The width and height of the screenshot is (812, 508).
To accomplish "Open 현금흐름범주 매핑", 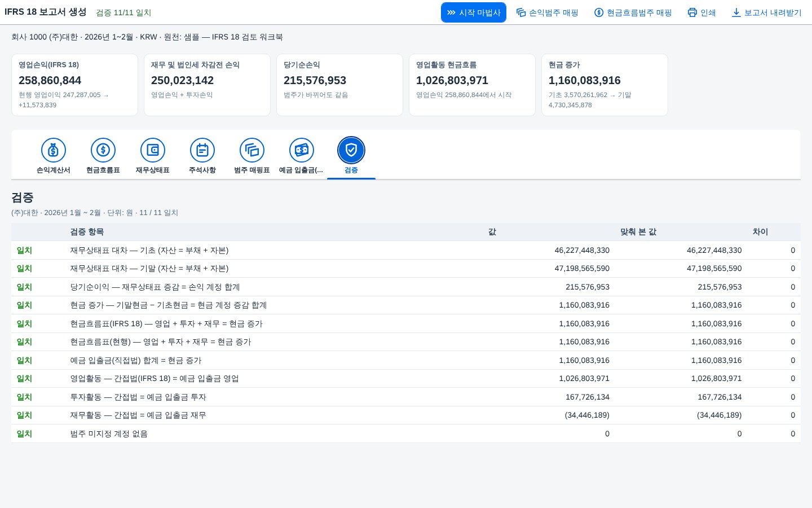I will [x=633, y=12].
